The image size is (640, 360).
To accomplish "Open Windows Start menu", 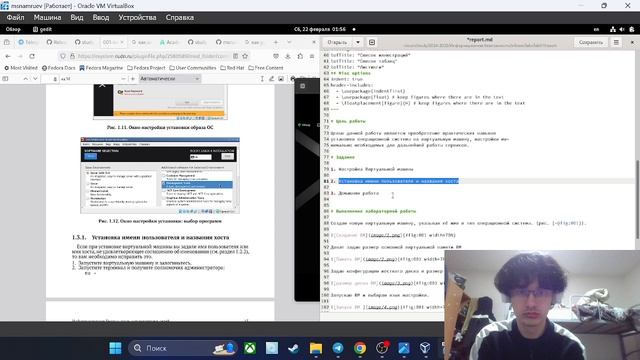I will point(116,348).
